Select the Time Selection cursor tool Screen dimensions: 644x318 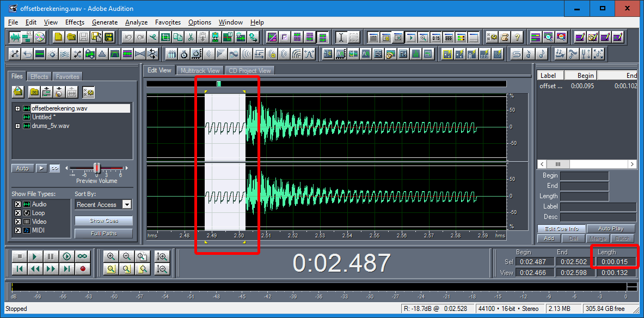click(341, 38)
